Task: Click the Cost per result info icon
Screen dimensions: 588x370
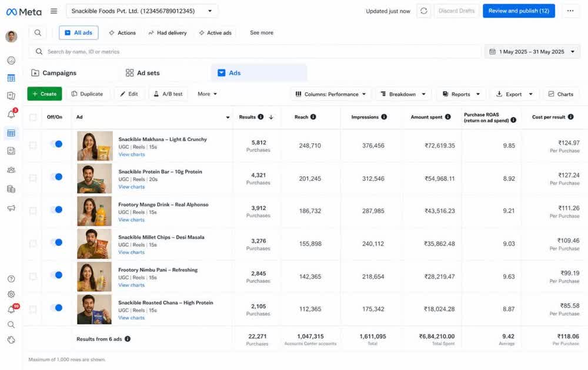Action: pos(570,117)
